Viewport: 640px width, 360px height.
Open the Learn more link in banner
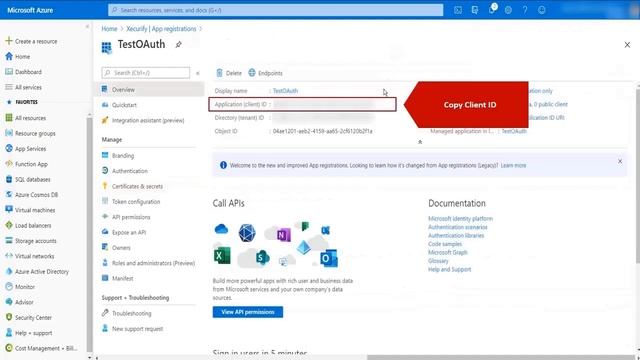[513, 165]
